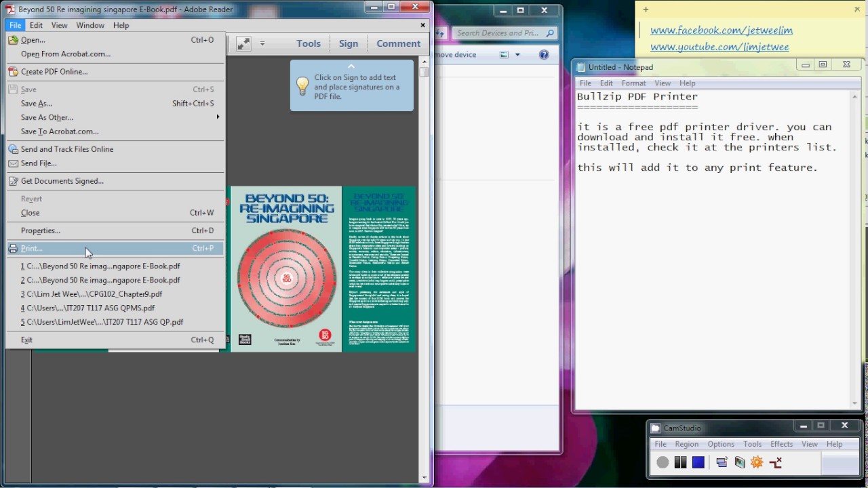The width and height of the screenshot is (868, 488).
Task: Open the view options dropdown arrow
Action: [x=517, y=55]
